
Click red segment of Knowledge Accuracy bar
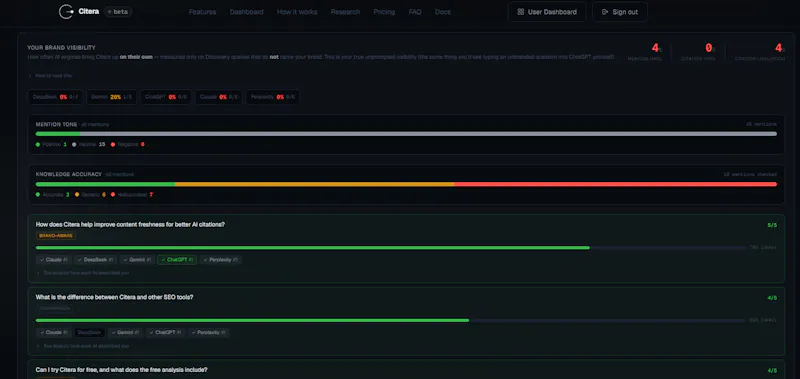point(615,184)
